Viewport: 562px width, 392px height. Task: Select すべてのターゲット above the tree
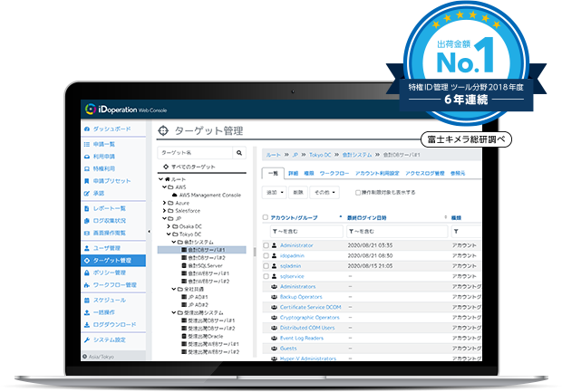(193, 167)
